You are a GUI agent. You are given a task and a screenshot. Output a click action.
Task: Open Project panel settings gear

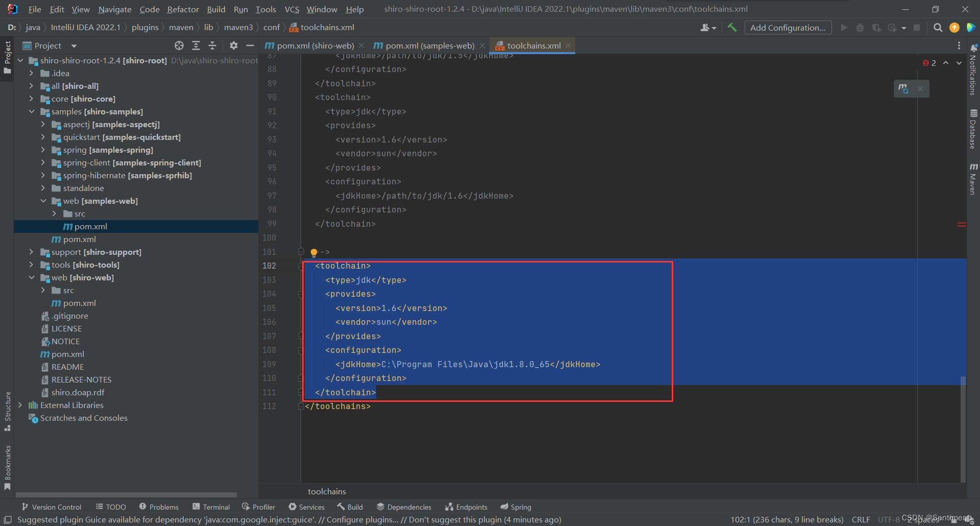point(234,45)
